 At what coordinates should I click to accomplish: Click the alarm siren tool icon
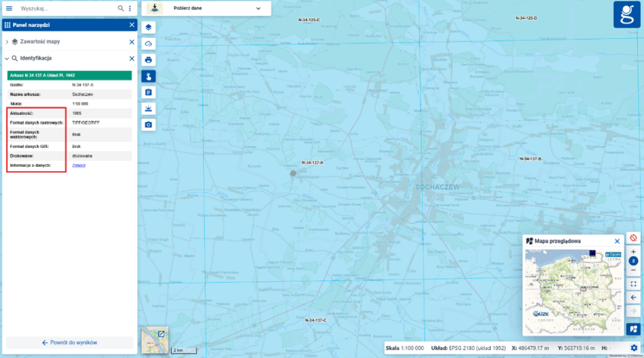point(148,108)
